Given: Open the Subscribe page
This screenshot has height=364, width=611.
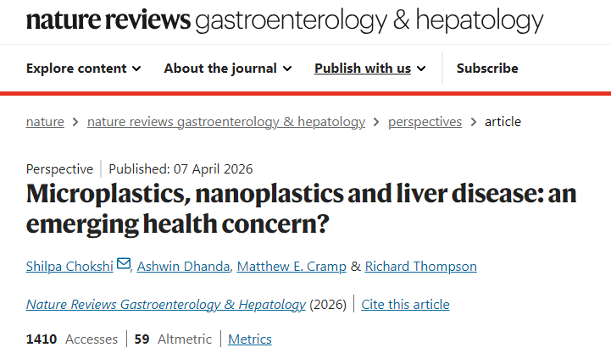Looking at the screenshot, I should click(487, 69).
